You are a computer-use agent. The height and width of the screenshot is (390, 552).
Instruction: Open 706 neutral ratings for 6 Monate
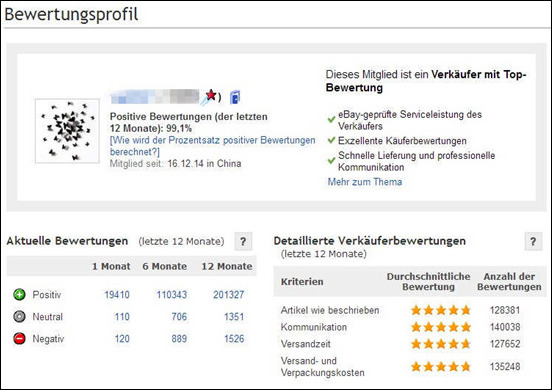point(179,317)
